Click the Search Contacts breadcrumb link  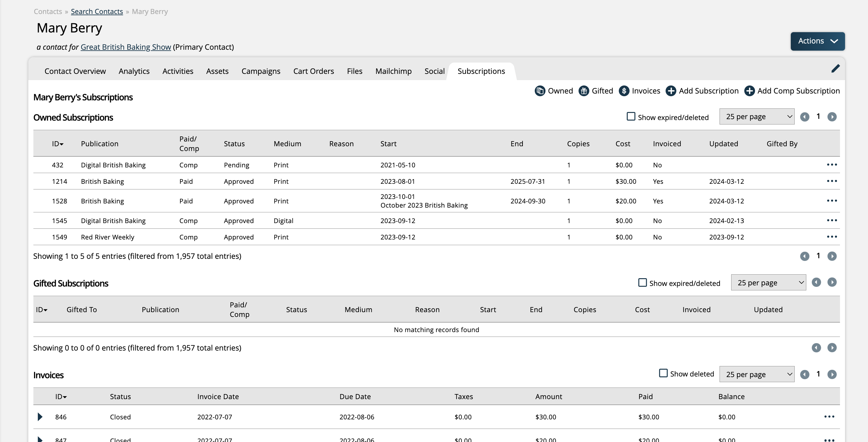pyautogui.click(x=97, y=11)
